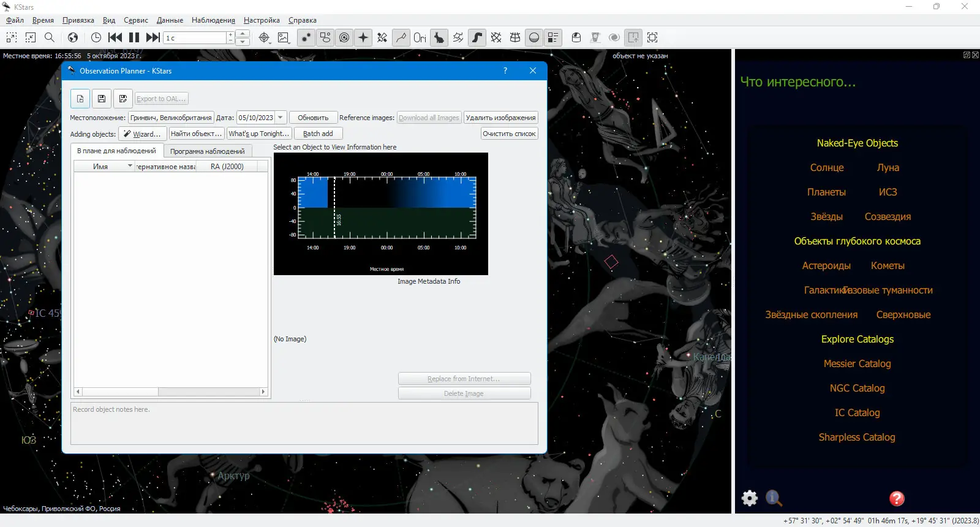Step the simulation clock backward
Image resolution: width=980 pixels, height=527 pixels.
[115, 37]
